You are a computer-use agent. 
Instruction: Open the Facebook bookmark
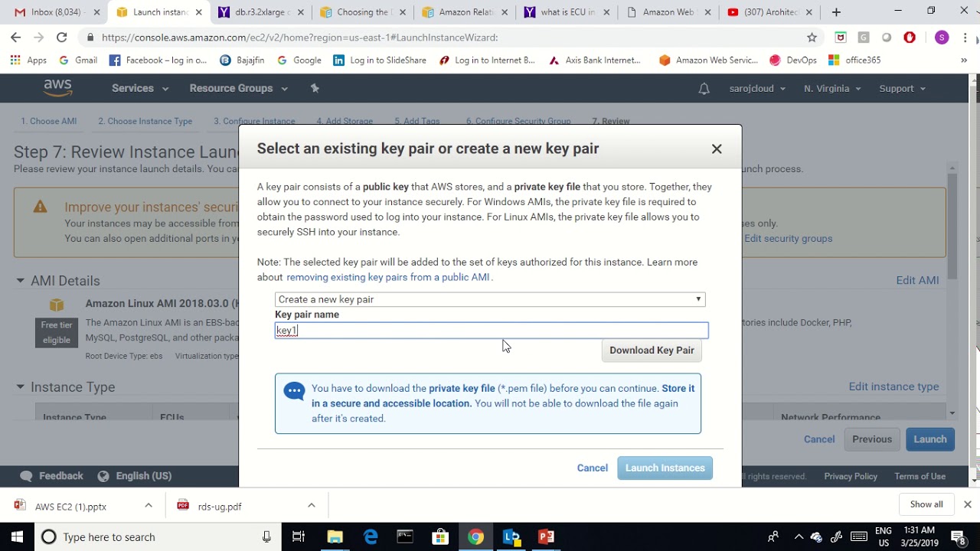tap(158, 60)
